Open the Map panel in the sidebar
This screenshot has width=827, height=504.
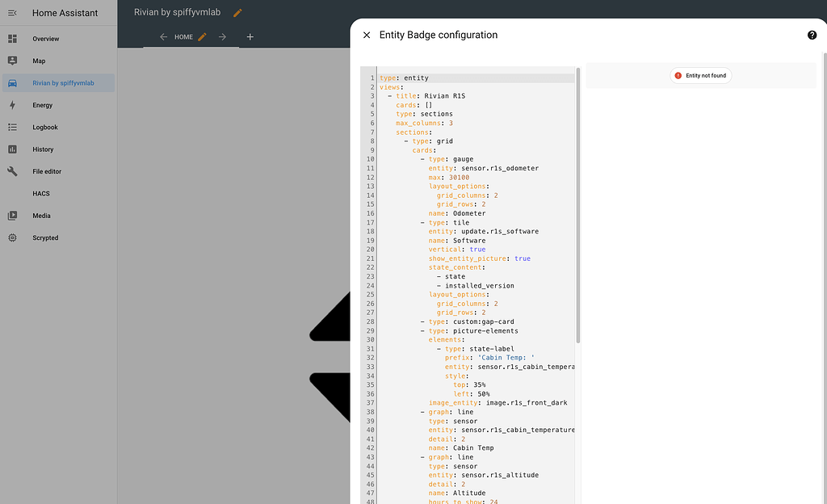pyautogui.click(x=39, y=61)
